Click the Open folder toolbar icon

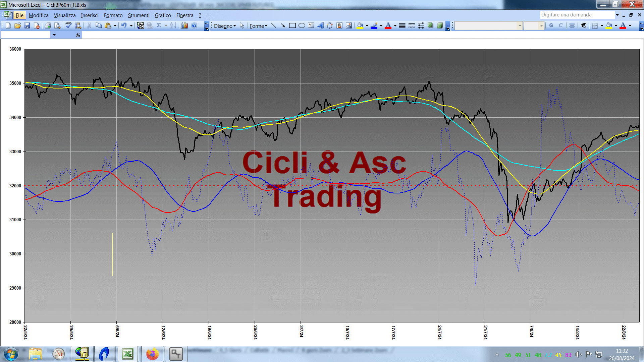coord(17,25)
